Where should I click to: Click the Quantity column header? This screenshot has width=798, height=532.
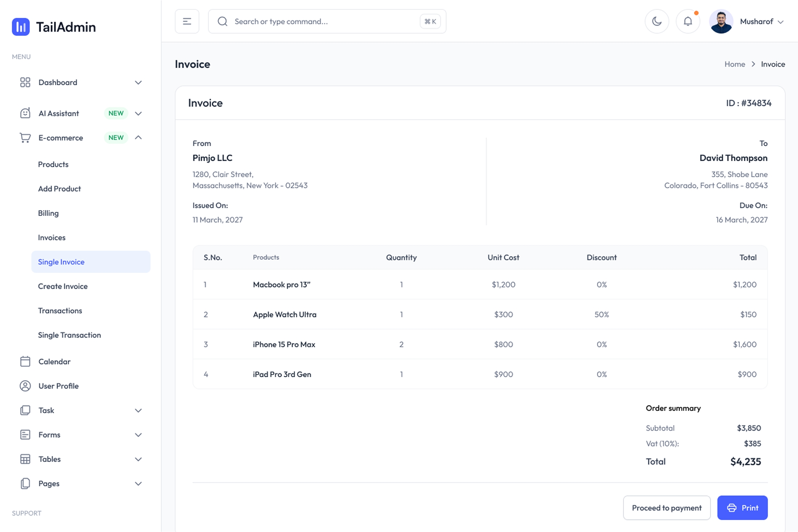click(401, 257)
